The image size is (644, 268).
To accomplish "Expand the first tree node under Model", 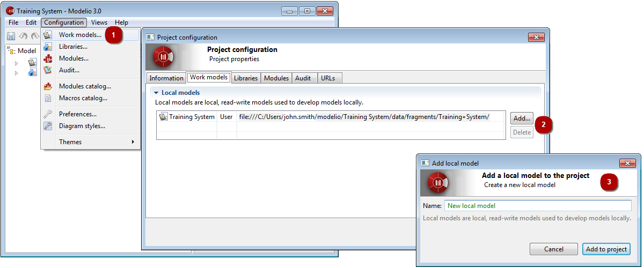I will pos(16,63).
